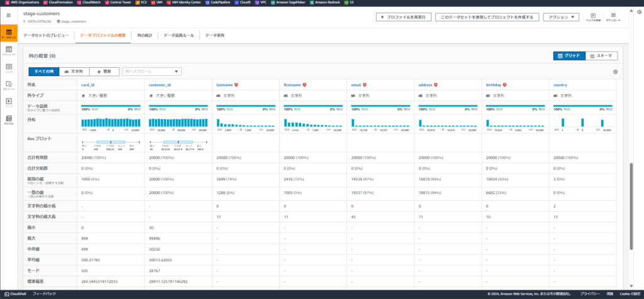Filter columns by 整数 type
This screenshot has height=299, width=644.
104,72
